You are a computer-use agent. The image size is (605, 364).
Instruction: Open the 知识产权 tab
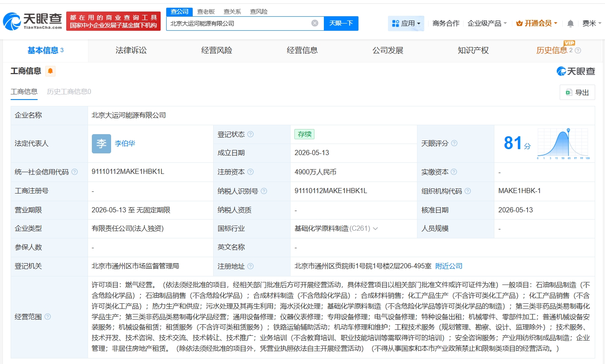[x=473, y=50]
